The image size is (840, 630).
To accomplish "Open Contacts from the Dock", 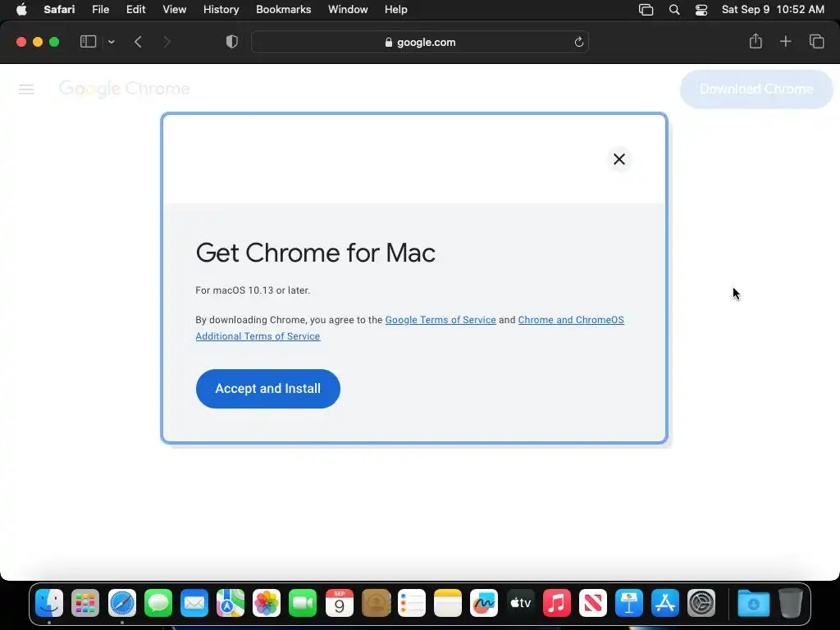I will pyautogui.click(x=376, y=603).
